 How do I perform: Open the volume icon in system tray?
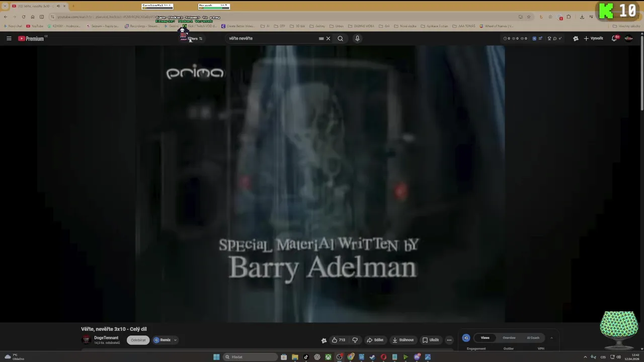(x=618, y=357)
